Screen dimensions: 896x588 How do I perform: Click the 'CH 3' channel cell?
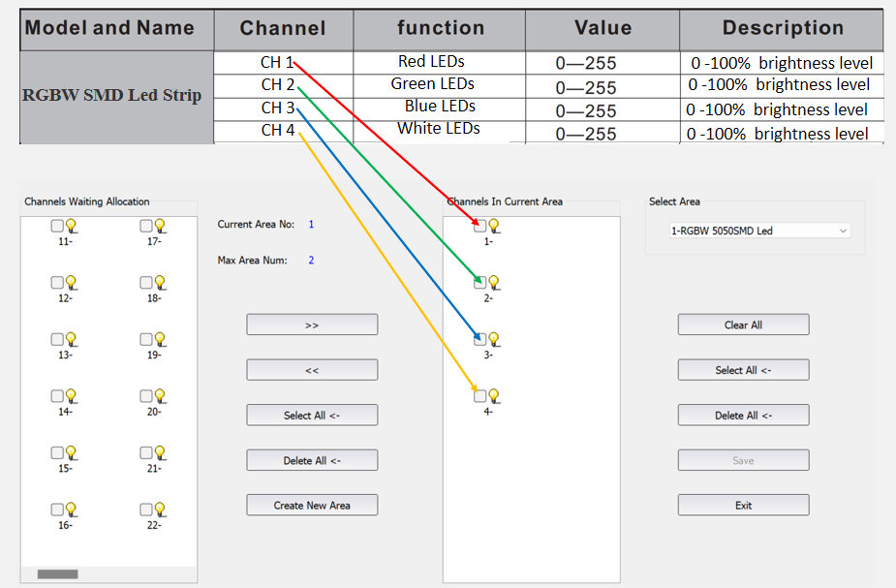[x=284, y=108]
